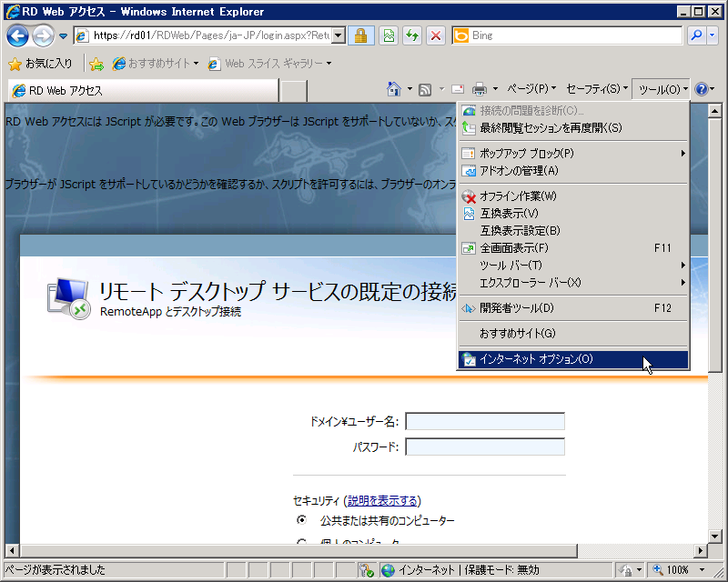
Task: Click the address bar URL field
Action: click(202, 35)
